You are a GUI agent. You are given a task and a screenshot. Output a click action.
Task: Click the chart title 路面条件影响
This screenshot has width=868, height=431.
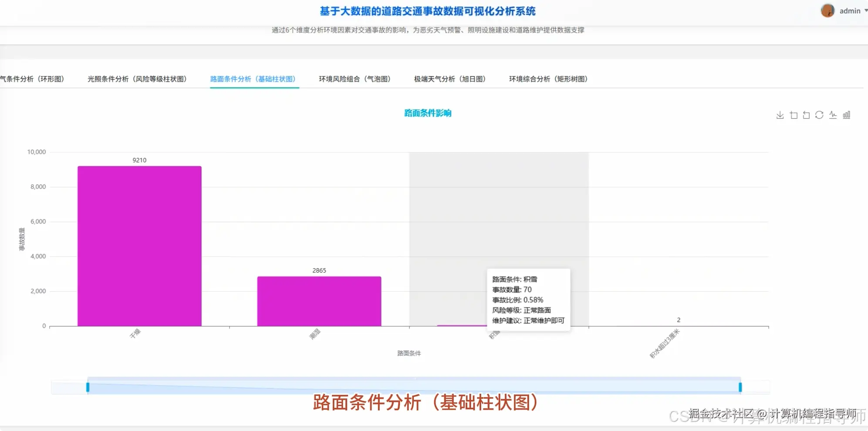point(427,113)
